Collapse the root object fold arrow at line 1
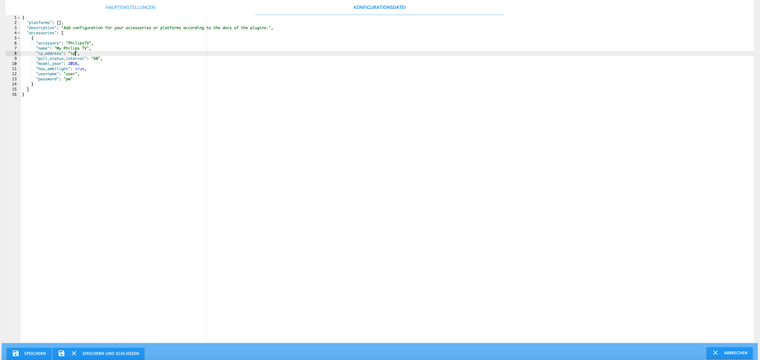This screenshot has height=360, width=760. click(x=19, y=17)
